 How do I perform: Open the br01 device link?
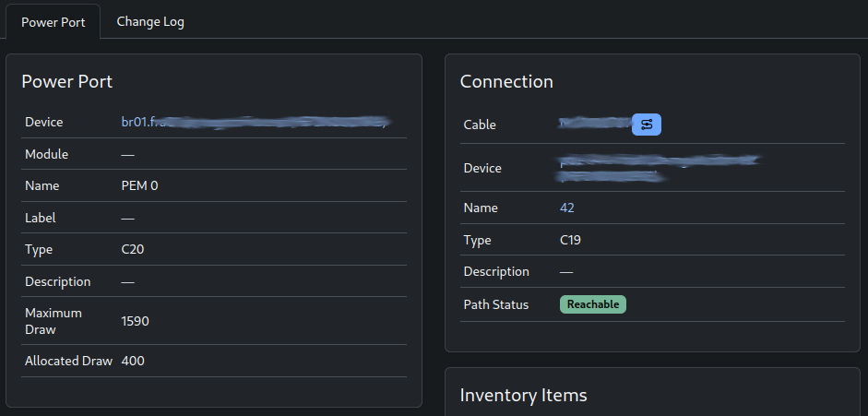tap(256, 123)
